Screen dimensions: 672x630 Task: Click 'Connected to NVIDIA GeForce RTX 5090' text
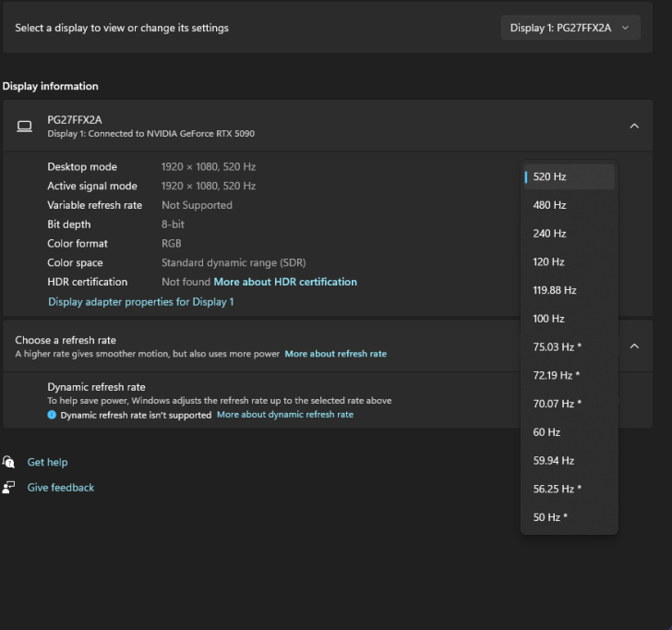(172, 134)
